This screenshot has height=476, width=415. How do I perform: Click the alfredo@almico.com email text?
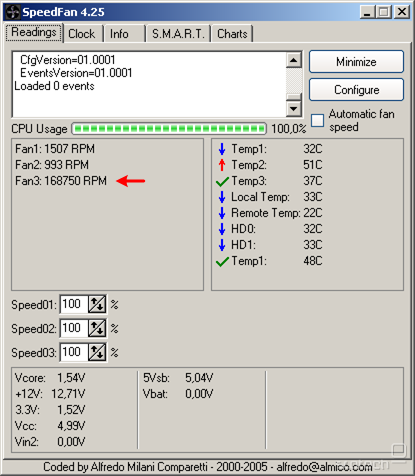(324, 467)
